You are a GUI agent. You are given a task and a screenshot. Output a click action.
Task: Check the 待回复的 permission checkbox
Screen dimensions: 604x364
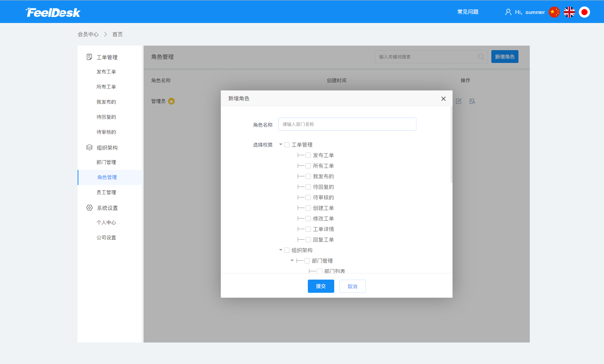click(308, 187)
